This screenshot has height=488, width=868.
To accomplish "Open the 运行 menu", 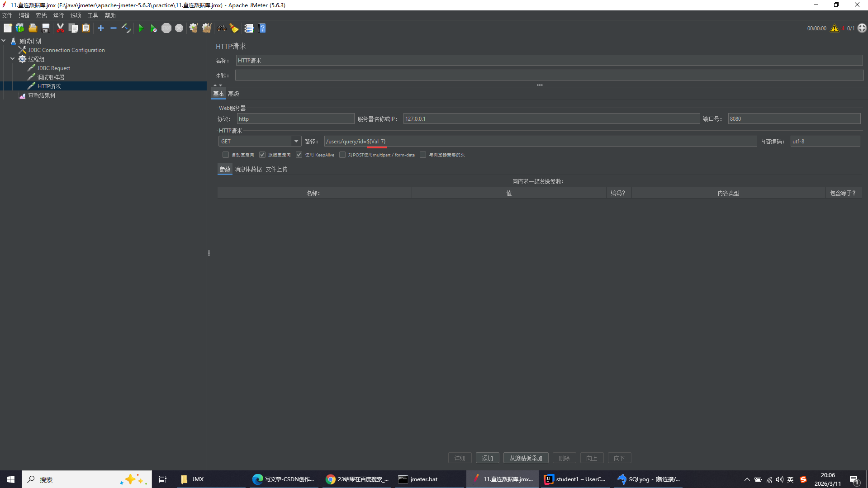I will click(58, 15).
